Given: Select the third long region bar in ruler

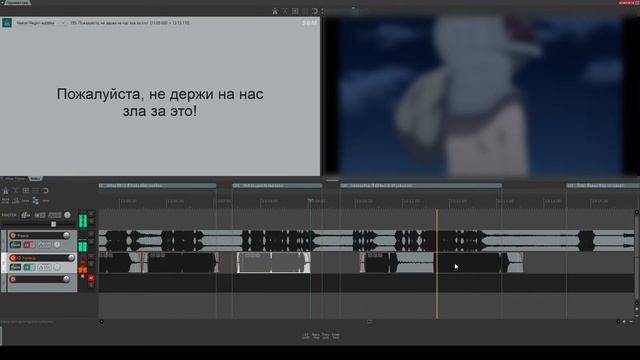Looking at the screenshot, I should (x=421, y=186).
